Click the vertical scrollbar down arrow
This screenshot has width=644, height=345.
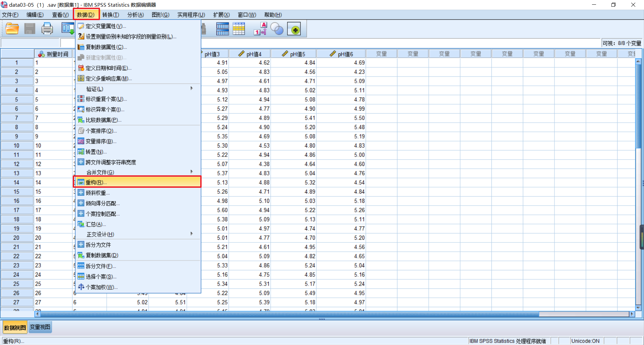pyautogui.click(x=638, y=307)
